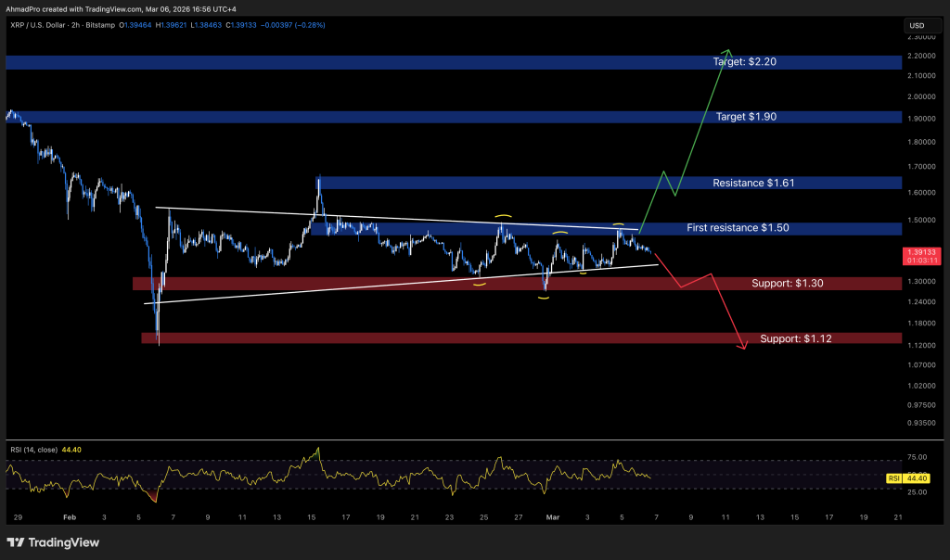Select the Target: $2.20 blue zone label
This screenshot has height=560, width=950.
tap(744, 62)
